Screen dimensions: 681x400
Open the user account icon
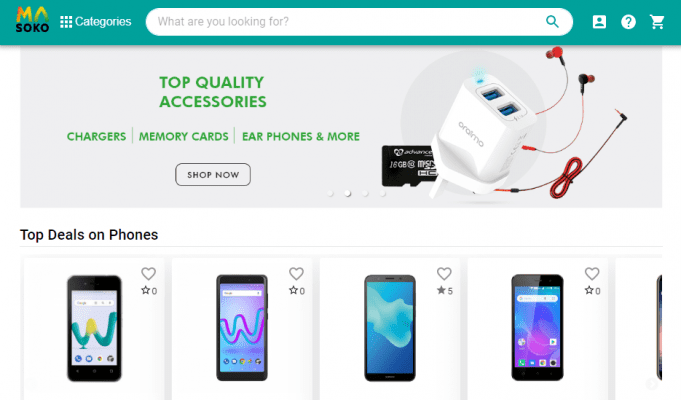599,22
